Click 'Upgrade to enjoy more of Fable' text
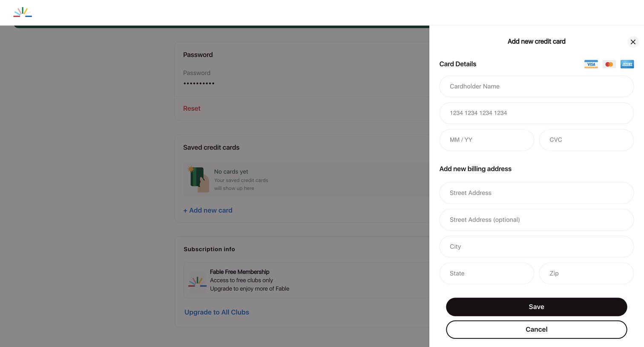 (250, 289)
